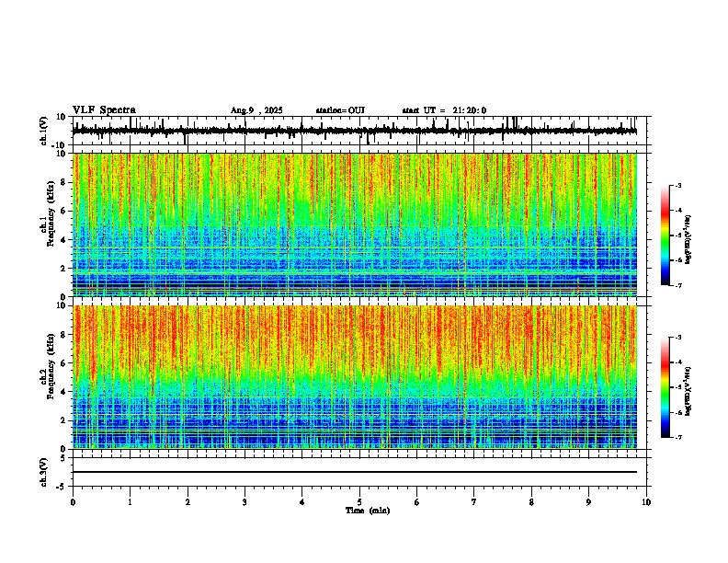
Task: Click the '8' kHz tick of ch.1 spectrogram
Action: (x=63, y=182)
